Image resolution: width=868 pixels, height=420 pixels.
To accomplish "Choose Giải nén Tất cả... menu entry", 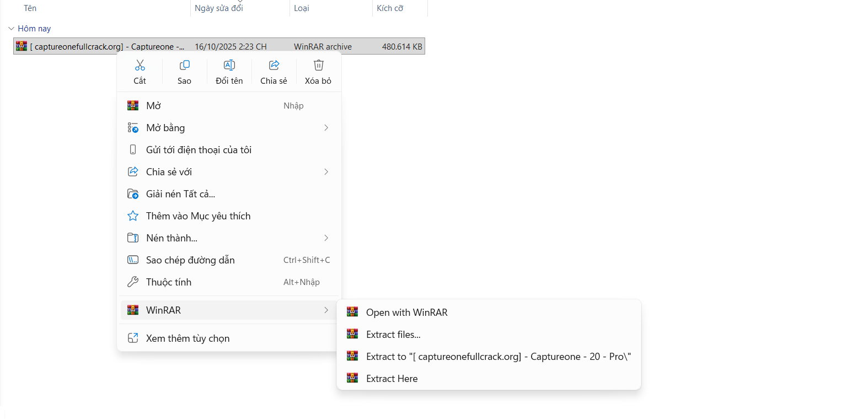I will (x=180, y=194).
